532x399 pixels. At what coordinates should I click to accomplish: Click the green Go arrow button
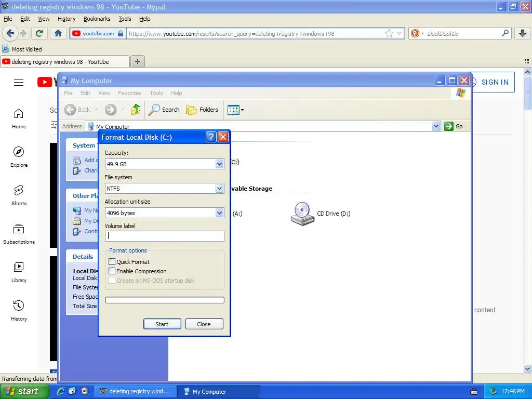pyautogui.click(x=449, y=126)
